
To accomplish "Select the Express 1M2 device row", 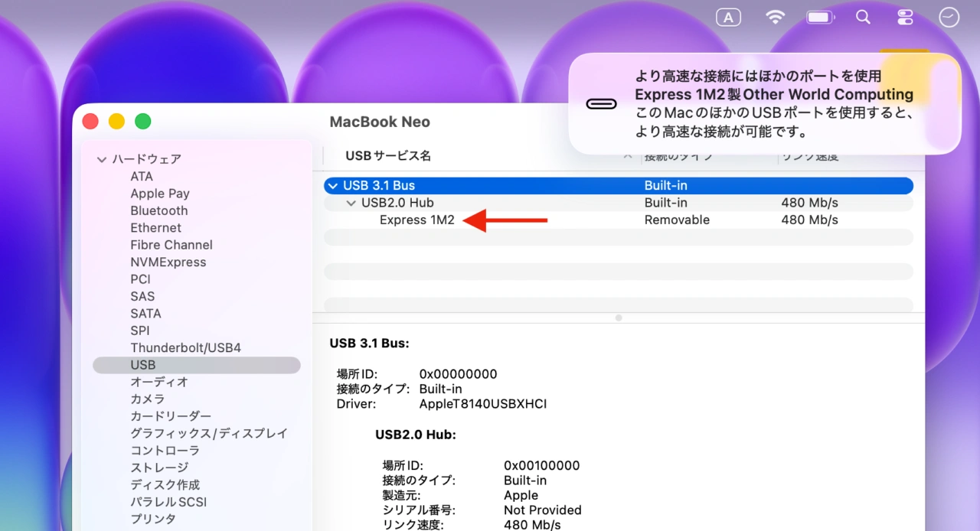I will tap(416, 220).
